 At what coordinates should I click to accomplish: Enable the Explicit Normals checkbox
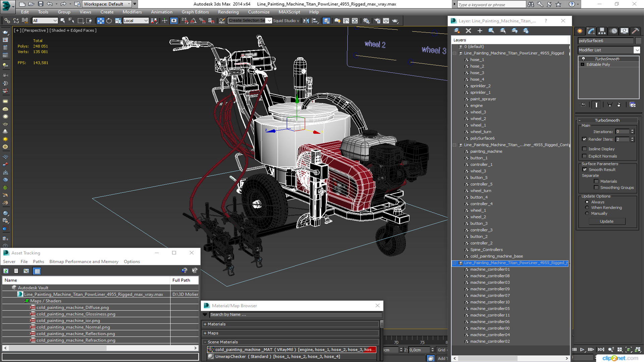click(584, 156)
